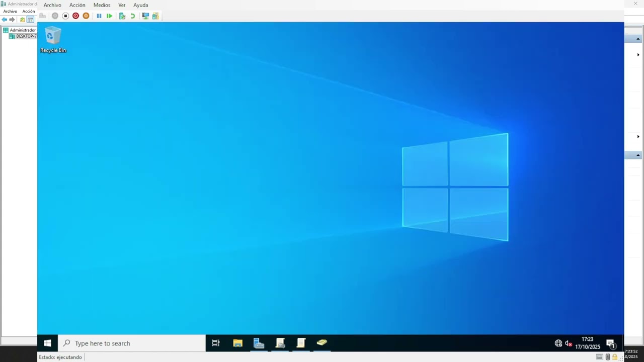
Task: Collapse the top Actions pane section
Action: click(638, 39)
